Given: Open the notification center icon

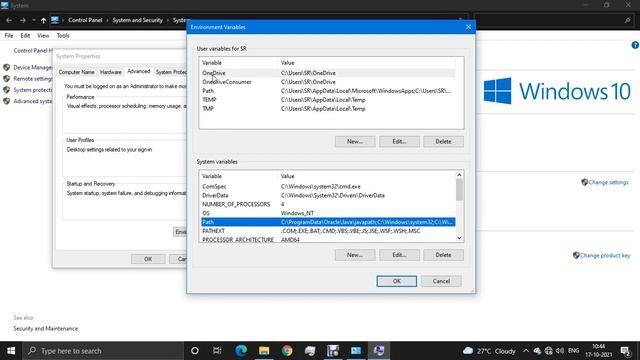Looking at the screenshot, I should point(625,351).
